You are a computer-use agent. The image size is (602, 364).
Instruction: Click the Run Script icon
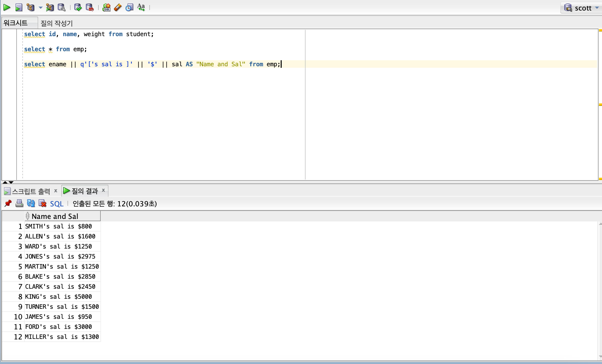coord(19,8)
